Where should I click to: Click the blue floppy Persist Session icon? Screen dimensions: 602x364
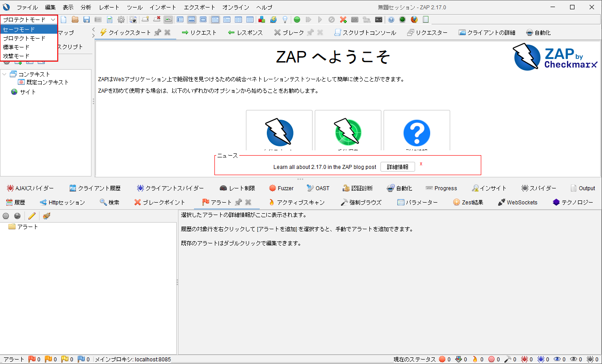tap(87, 20)
